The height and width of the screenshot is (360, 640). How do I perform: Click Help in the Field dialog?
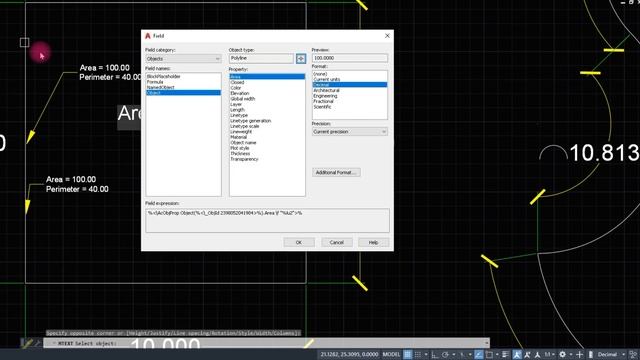373,242
